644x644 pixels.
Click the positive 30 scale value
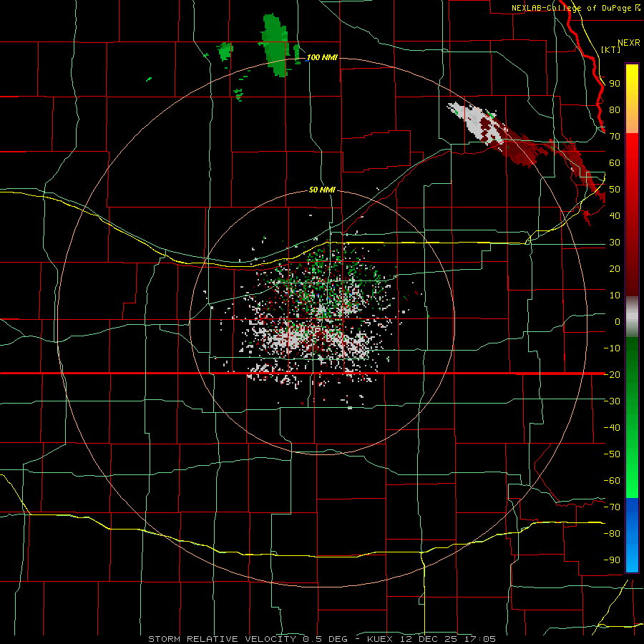(x=615, y=243)
